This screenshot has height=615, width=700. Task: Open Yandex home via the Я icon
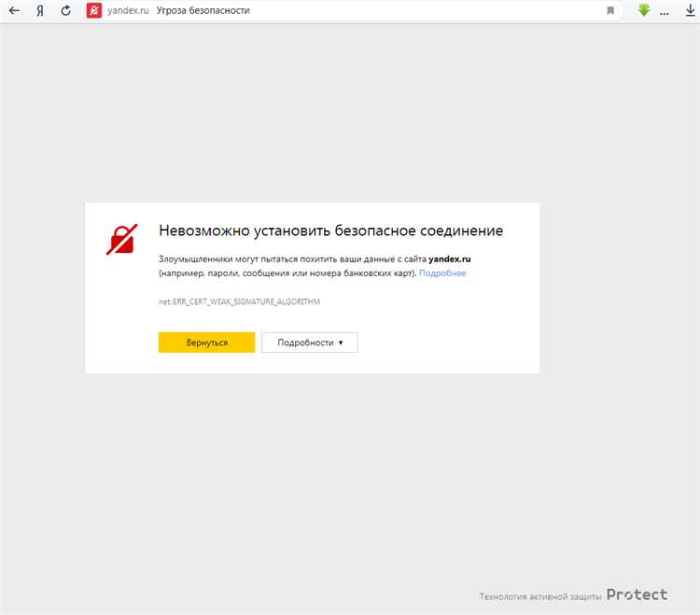[x=40, y=10]
